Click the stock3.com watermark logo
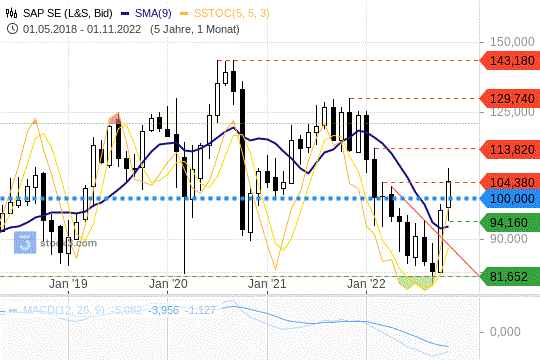Viewport: 540px width, 360px height. (x=25, y=243)
